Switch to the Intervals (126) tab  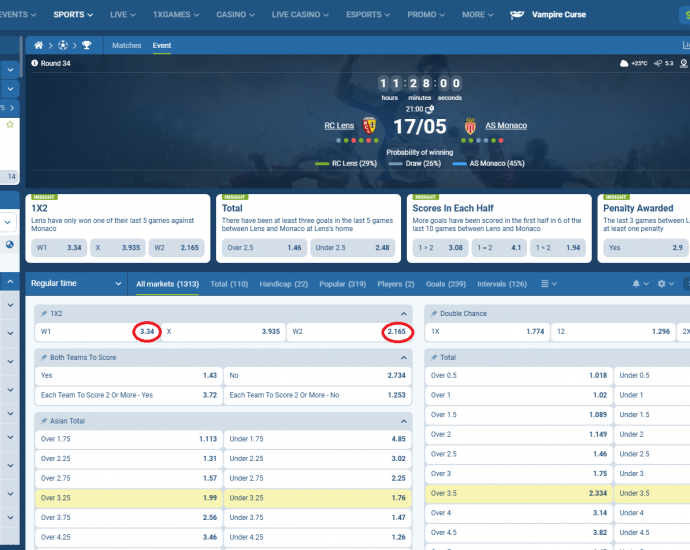point(502,284)
